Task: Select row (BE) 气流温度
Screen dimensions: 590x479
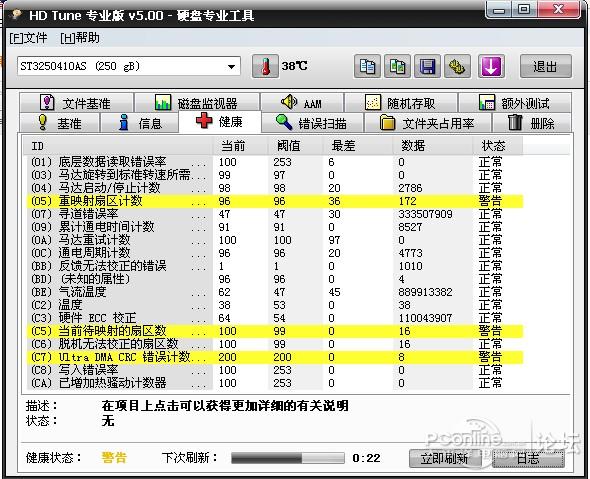Action: 275,292
